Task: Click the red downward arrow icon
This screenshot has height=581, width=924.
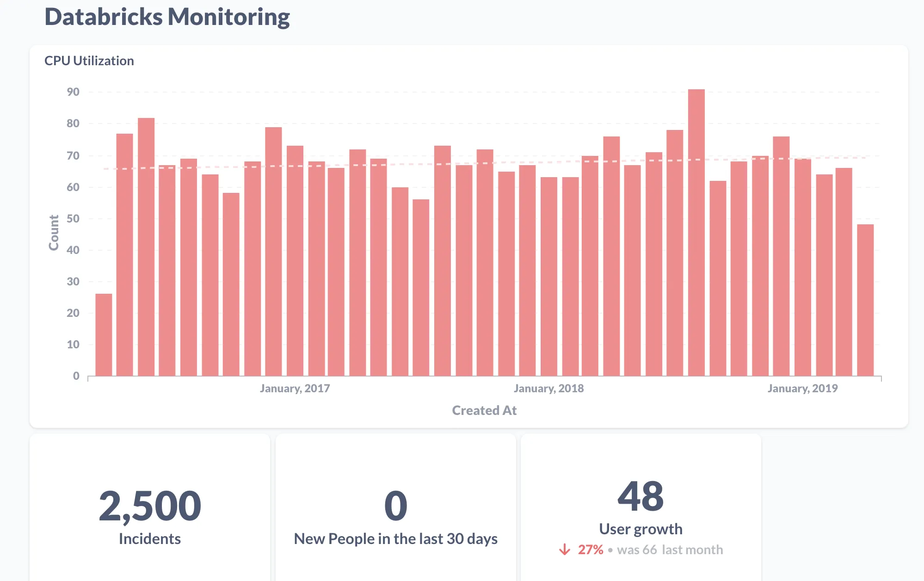Action: [565, 550]
